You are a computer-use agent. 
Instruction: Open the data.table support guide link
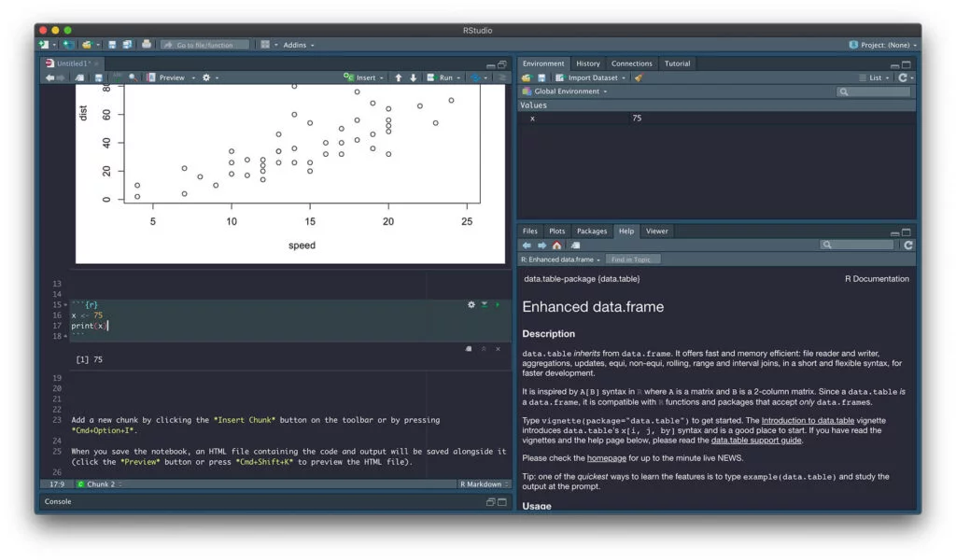click(x=756, y=440)
